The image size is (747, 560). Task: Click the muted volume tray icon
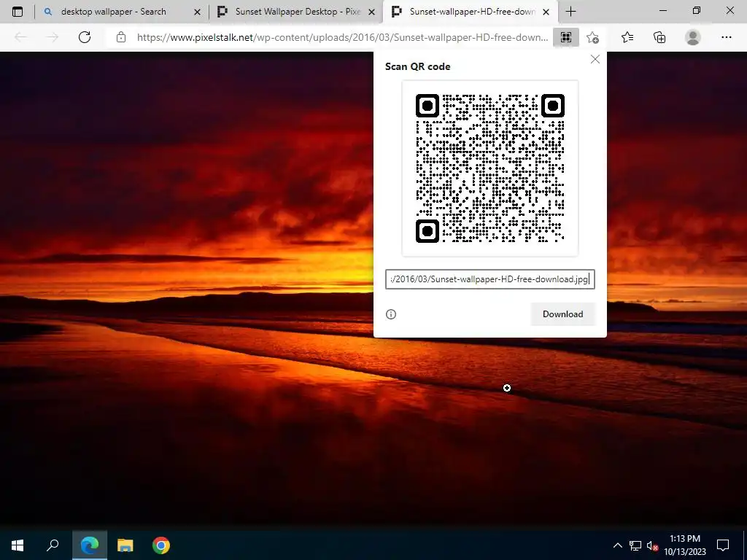652,545
